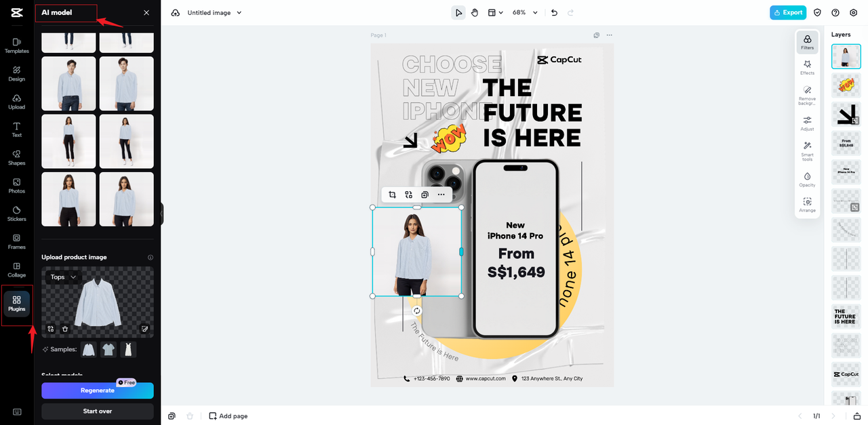Choose the t-shirt sample
The image size is (868, 425).
(x=108, y=349)
